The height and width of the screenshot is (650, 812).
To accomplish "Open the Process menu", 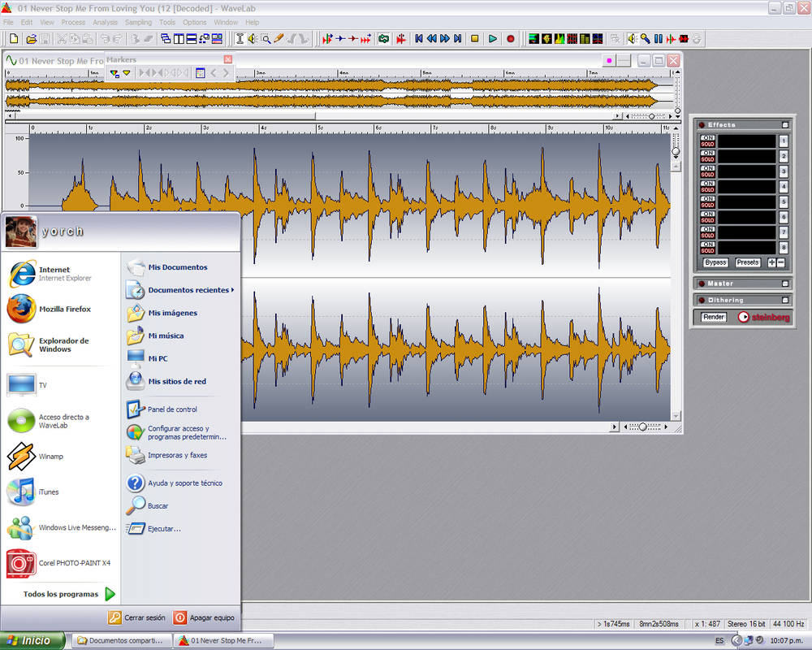I will click(x=73, y=22).
